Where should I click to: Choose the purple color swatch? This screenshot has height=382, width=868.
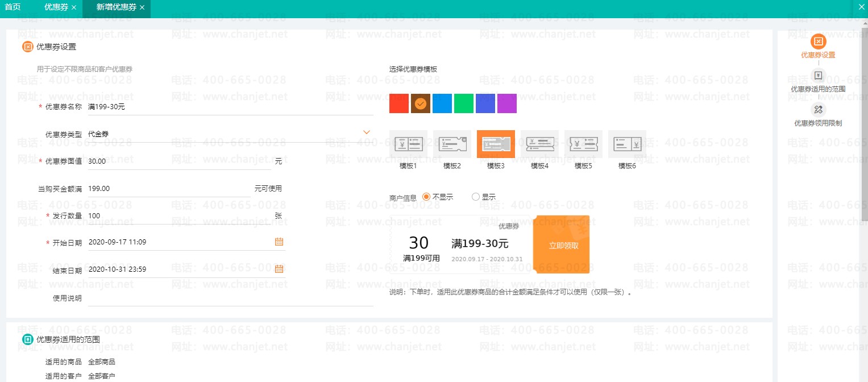[507, 103]
